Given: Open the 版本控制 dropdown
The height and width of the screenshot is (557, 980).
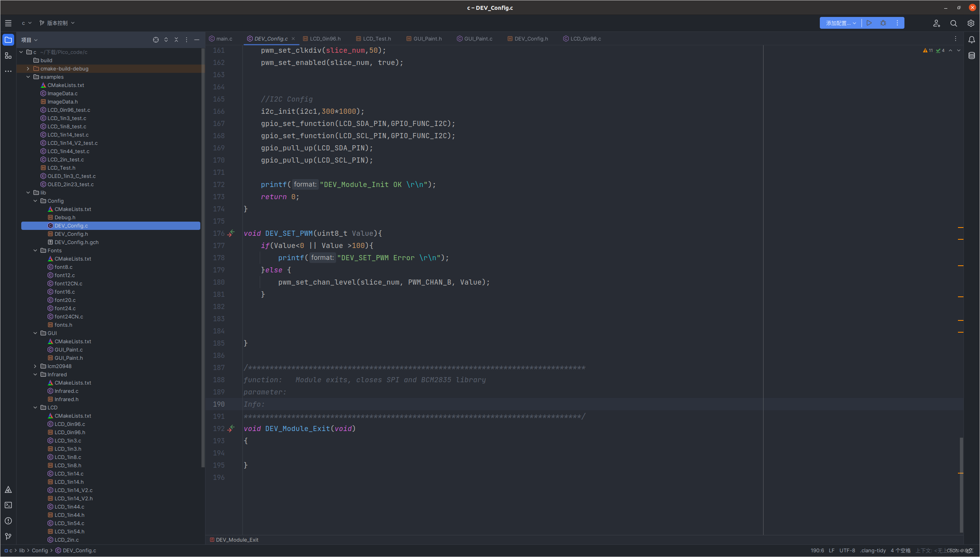Looking at the screenshot, I should coord(57,23).
